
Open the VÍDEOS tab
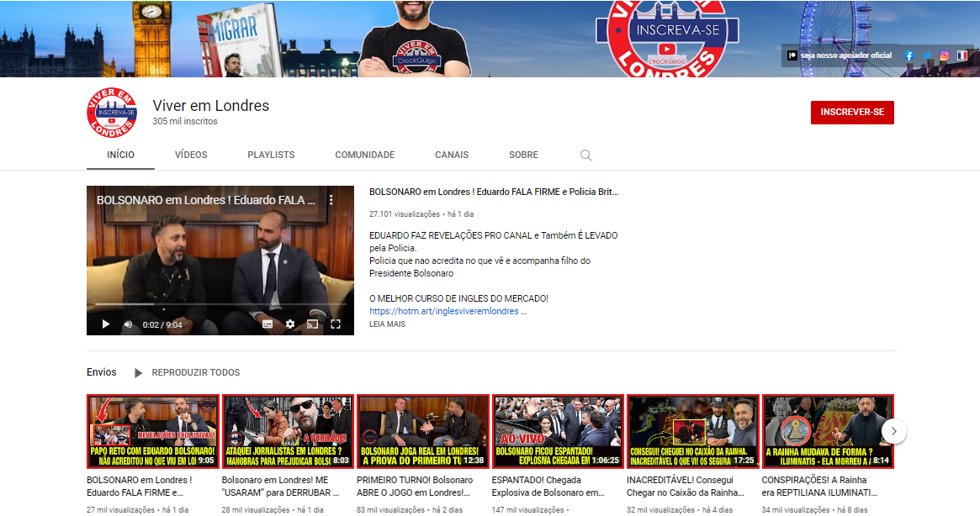tap(191, 155)
